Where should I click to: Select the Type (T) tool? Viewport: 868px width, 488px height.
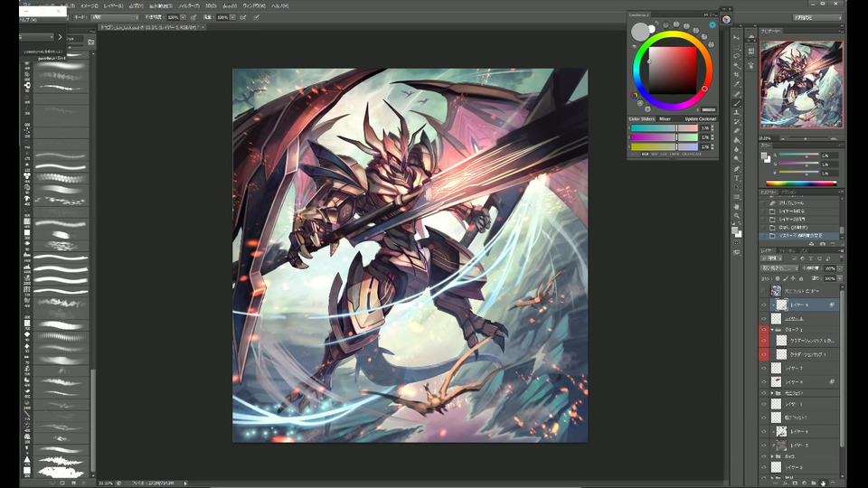click(x=738, y=178)
